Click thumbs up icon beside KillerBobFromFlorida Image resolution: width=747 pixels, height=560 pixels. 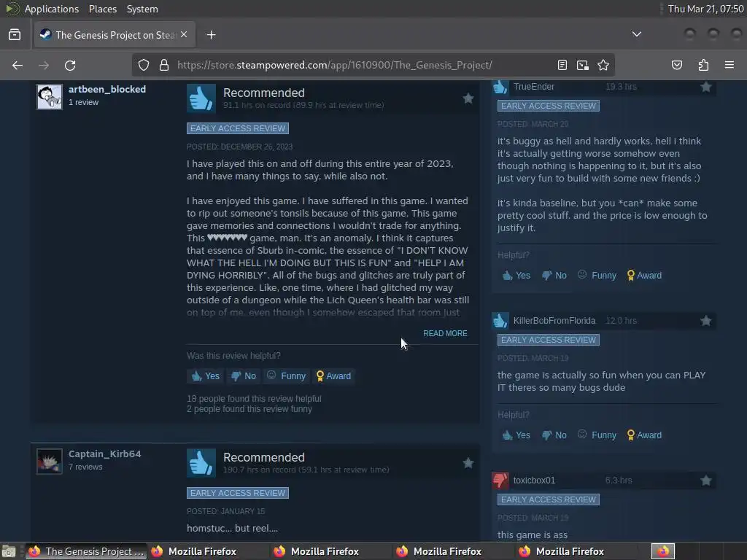(500, 321)
